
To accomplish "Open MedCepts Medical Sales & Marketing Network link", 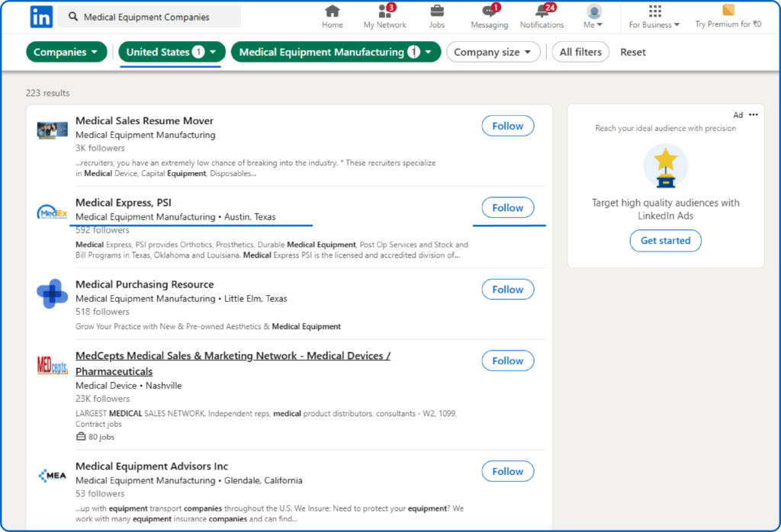I will pyautogui.click(x=233, y=364).
